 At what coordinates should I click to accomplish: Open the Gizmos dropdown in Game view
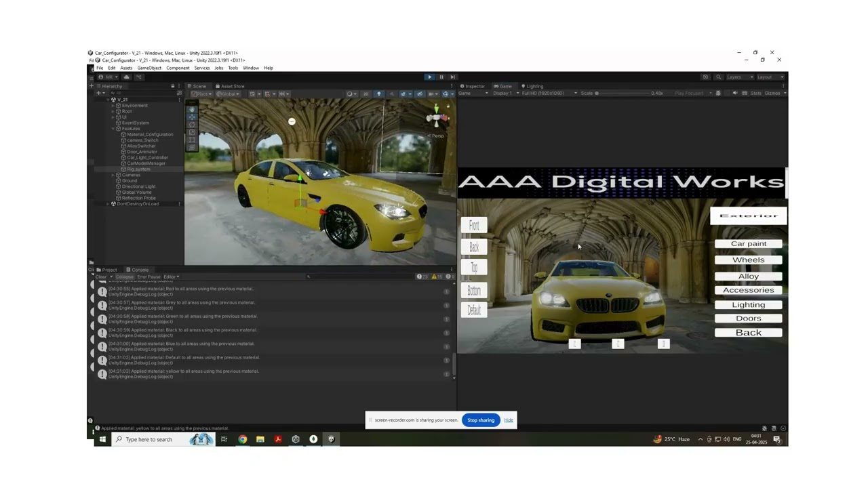click(x=774, y=93)
